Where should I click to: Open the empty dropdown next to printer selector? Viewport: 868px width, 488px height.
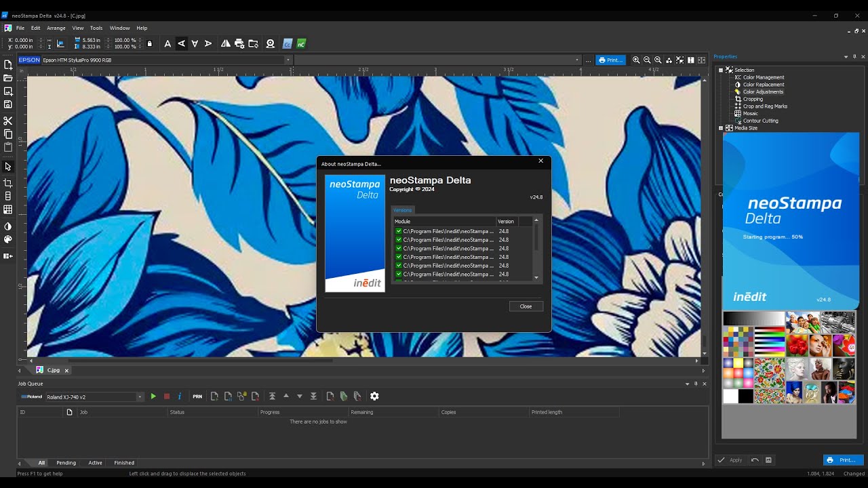coord(578,60)
